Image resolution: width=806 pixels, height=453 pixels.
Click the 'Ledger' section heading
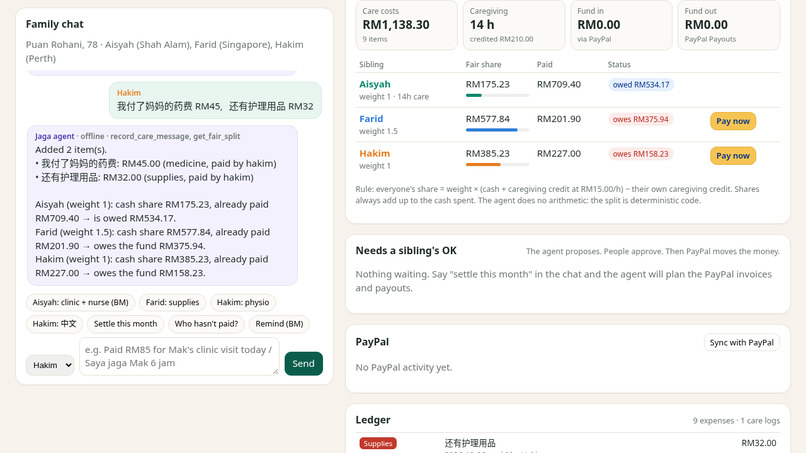click(373, 420)
